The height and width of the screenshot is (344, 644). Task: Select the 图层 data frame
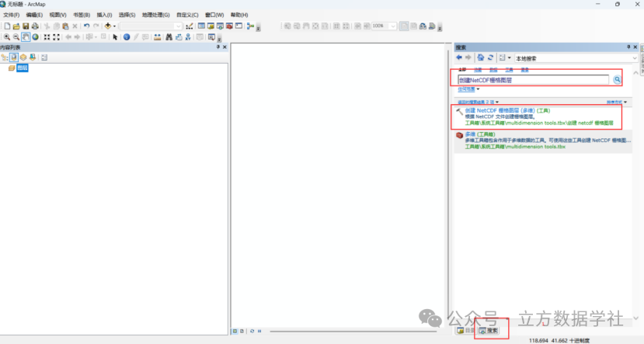[23, 68]
